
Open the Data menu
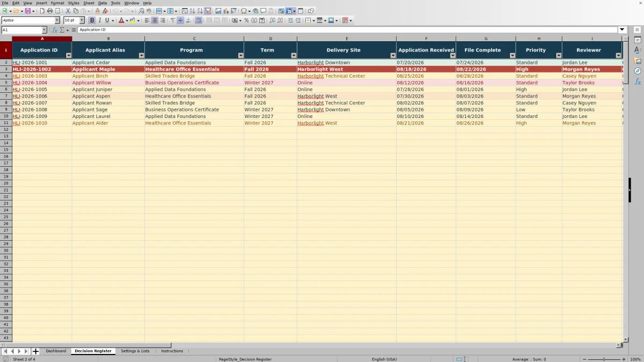coord(103,3)
